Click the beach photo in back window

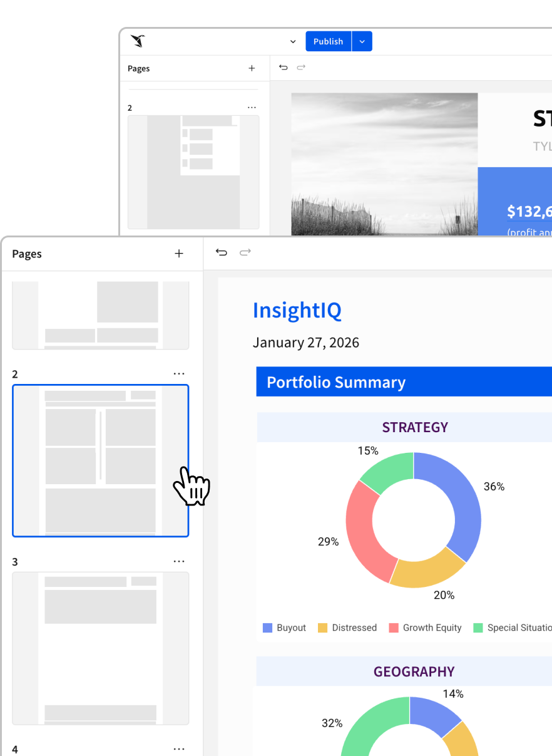click(x=384, y=164)
